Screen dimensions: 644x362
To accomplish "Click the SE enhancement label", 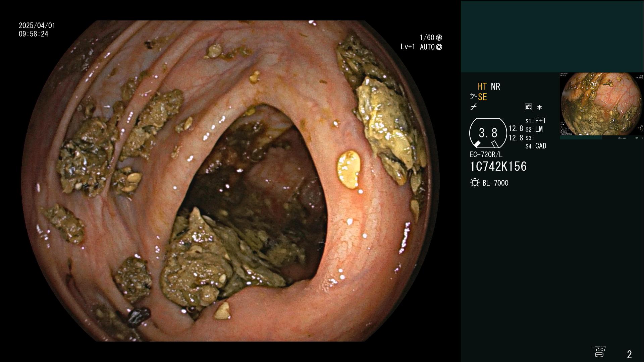I will [x=482, y=97].
